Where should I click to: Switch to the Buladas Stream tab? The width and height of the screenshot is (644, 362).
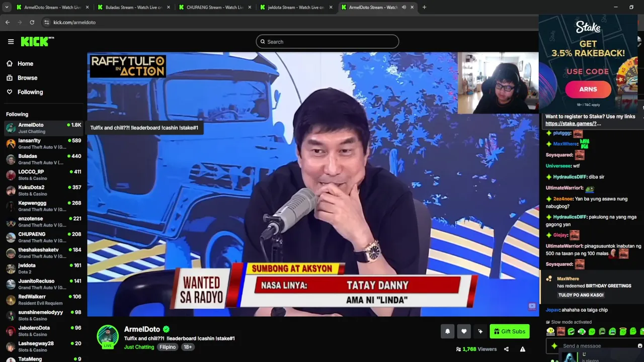click(133, 7)
